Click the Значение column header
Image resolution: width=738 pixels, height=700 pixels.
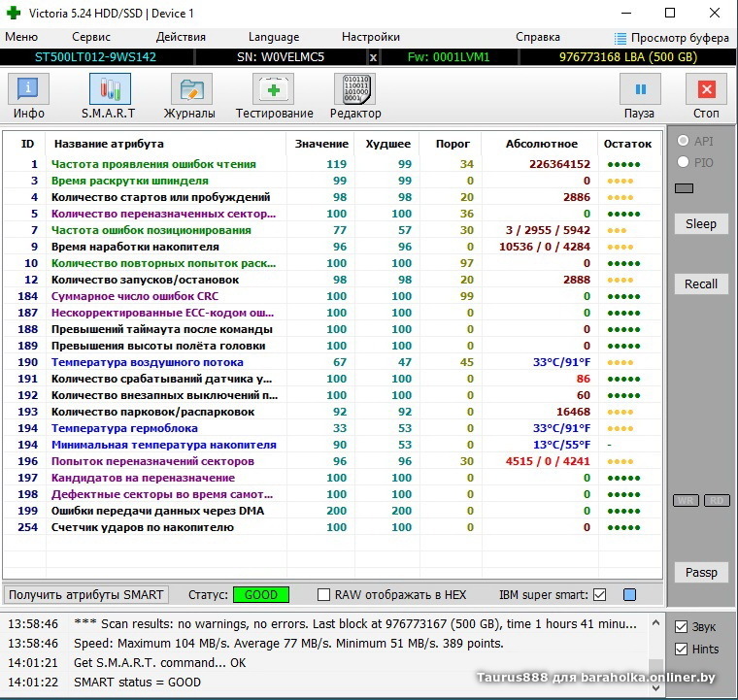click(321, 144)
